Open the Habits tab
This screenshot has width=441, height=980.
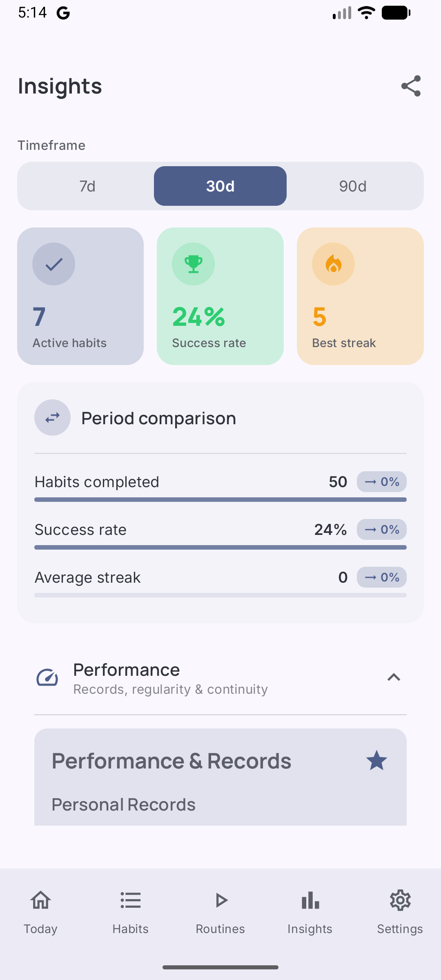(130, 911)
